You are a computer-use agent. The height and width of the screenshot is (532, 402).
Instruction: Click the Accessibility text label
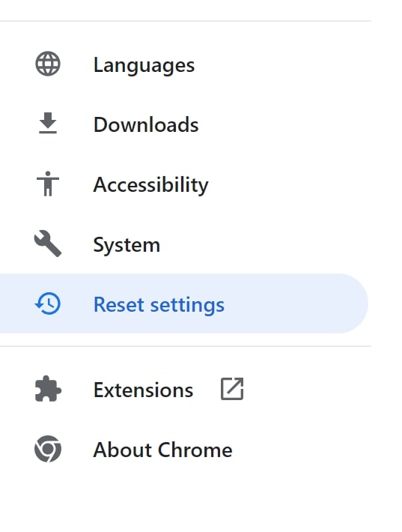pos(150,185)
